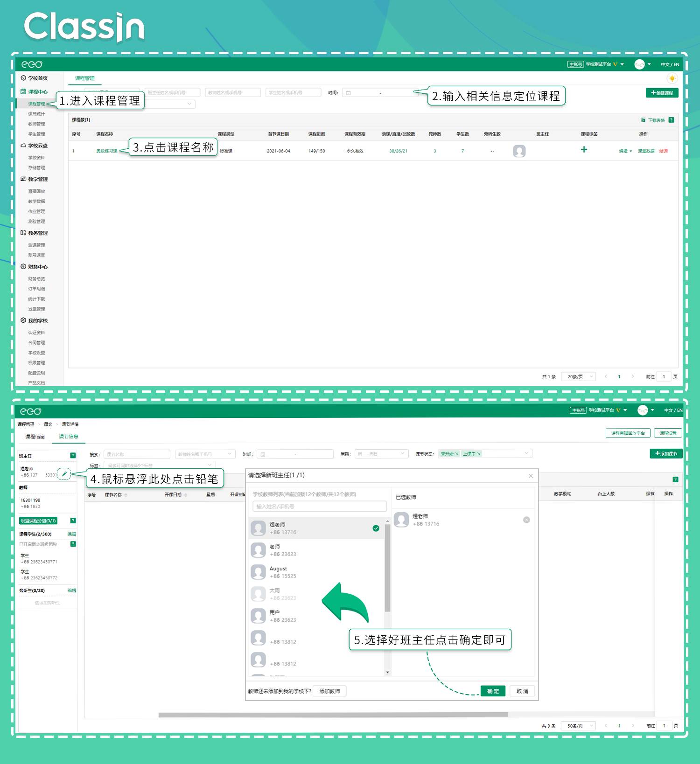Image resolution: width=700 pixels, height=764 pixels.
Task: Click the 我的学校 gear icon in sidebar
Action: [x=23, y=320]
